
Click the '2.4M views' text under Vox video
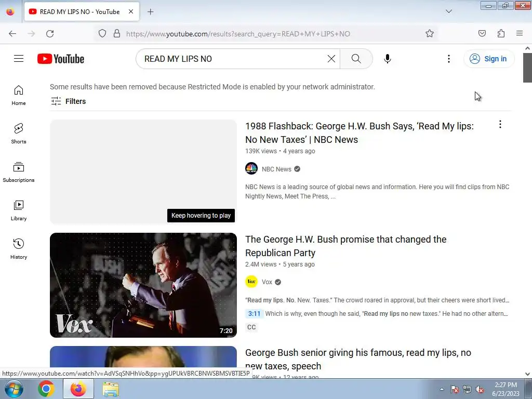tap(261, 264)
